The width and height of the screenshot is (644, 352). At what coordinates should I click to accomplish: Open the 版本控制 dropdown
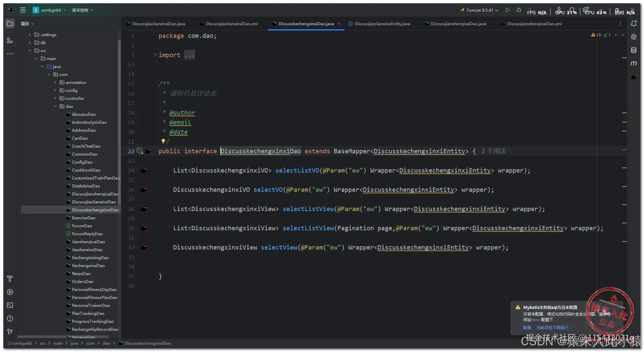point(83,10)
